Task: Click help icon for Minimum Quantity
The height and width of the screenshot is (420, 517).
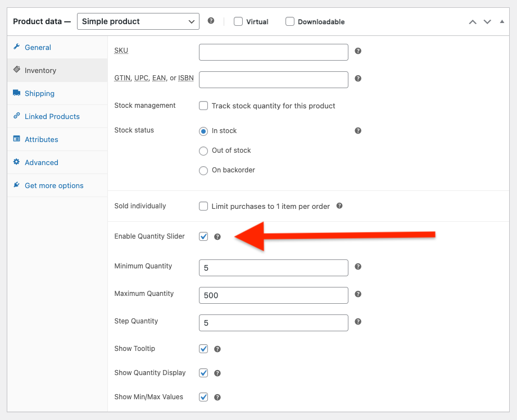Action: tap(358, 267)
